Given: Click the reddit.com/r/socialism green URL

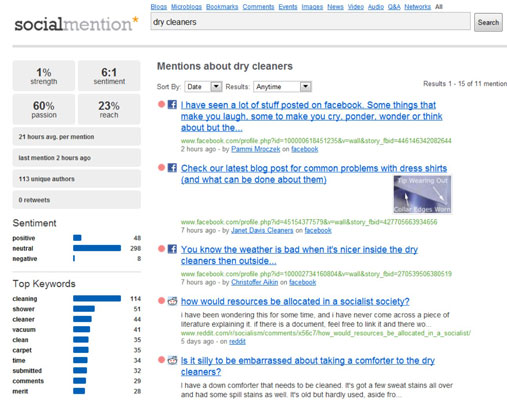Looking at the screenshot, I should 326,333.
